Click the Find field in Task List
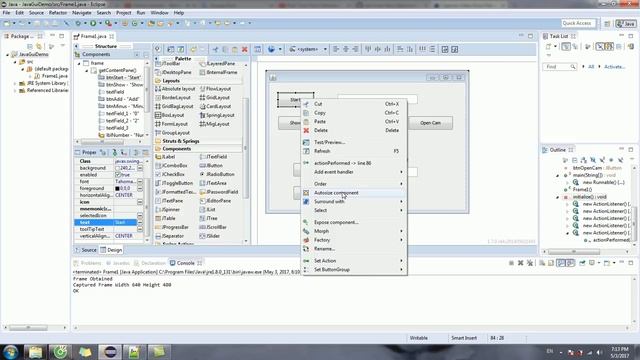Screen dimensions: 640x360 pos(559,67)
